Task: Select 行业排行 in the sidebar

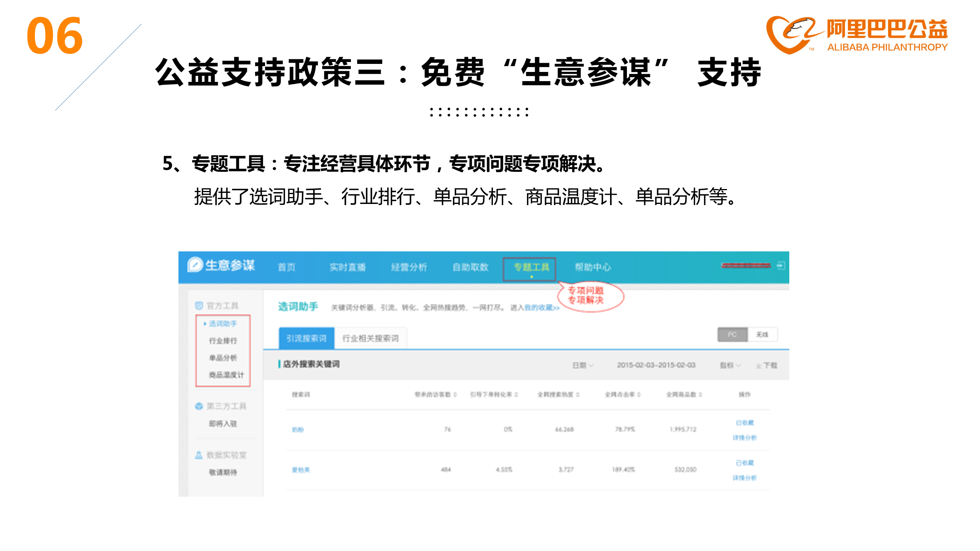Action: pyautogui.click(x=223, y=341)
